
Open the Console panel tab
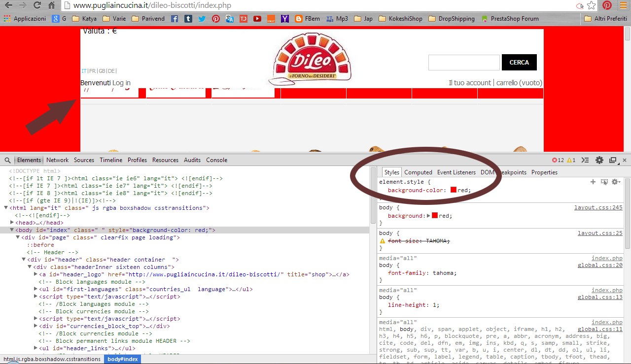tap(217, 160)
